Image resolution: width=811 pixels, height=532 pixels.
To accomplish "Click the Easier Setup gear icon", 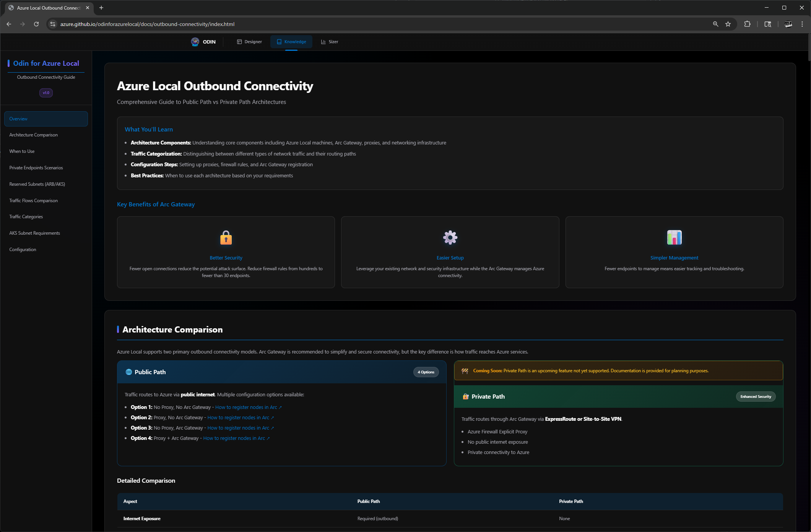I will point(450,238).
